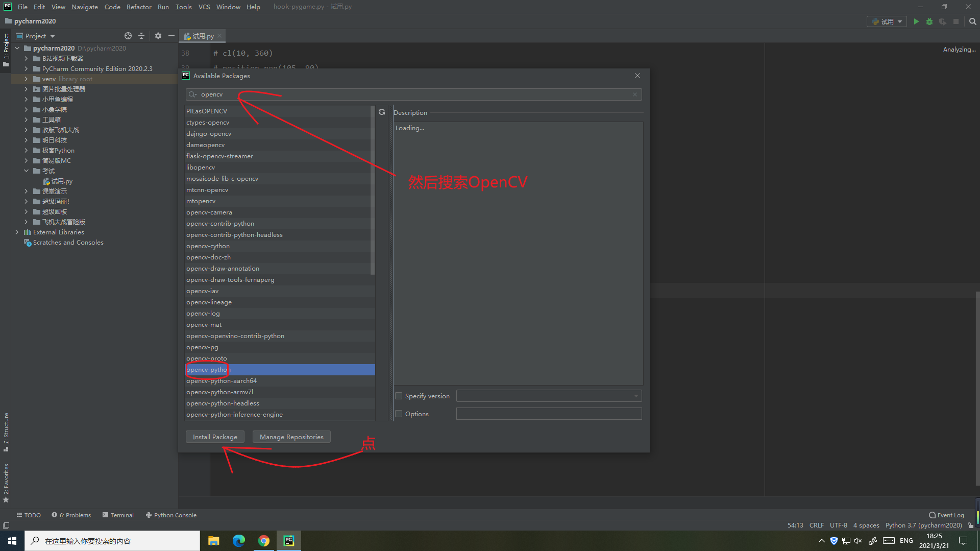Open File Explorer from taskbar
The height and width of the screenshot is (551, 980).
(213, 541)
